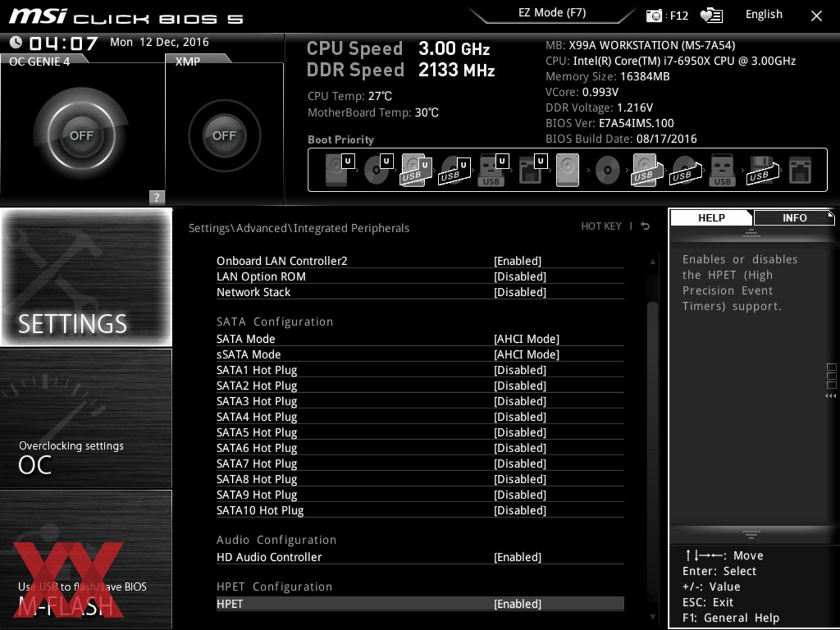
Task: Select the SATA5 Hot Plug row
Action: click(x=420, y=432)
